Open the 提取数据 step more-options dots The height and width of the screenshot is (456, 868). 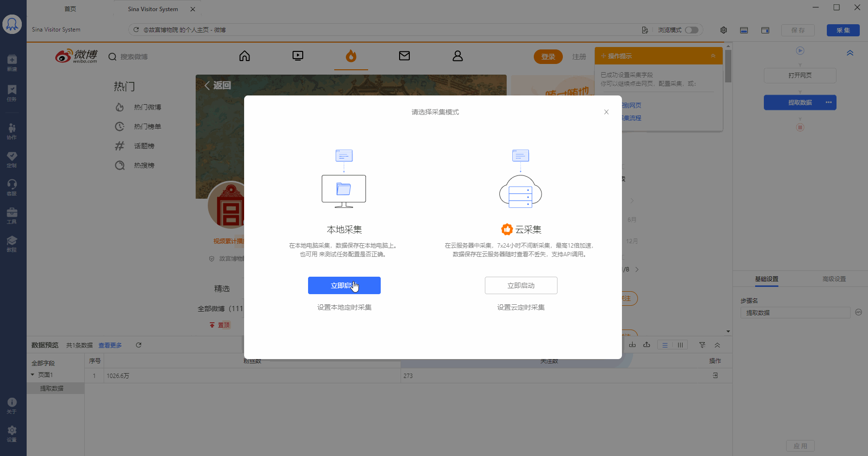[829, 102]
